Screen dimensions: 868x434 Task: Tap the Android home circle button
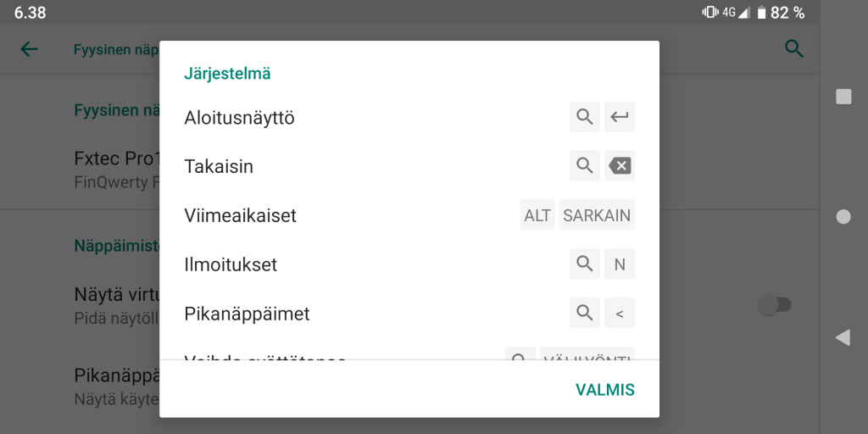pos(843,216)
